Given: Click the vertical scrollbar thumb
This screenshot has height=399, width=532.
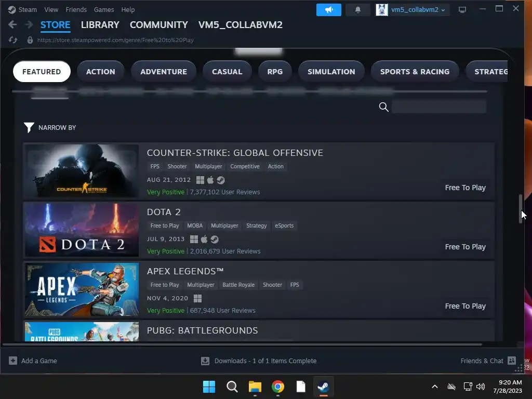Looking at the screenshot, I should click(521, 209).
